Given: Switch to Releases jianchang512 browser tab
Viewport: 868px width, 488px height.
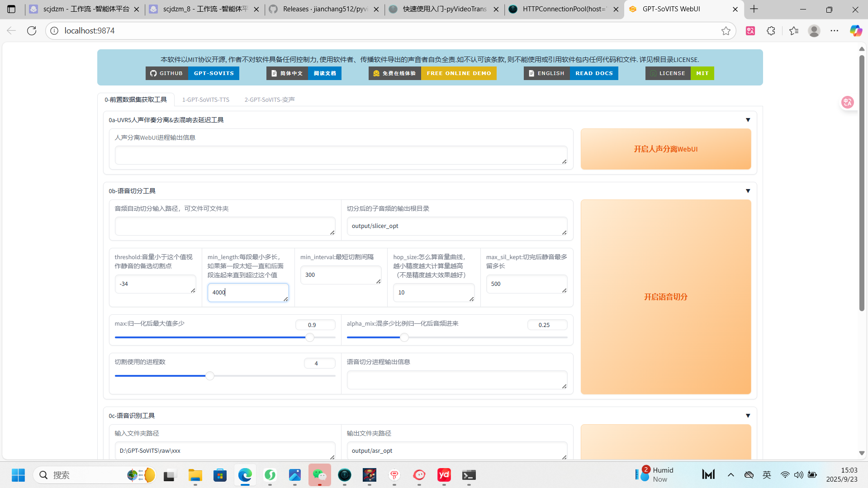Looking at the screenshot, I should point(324,9).
